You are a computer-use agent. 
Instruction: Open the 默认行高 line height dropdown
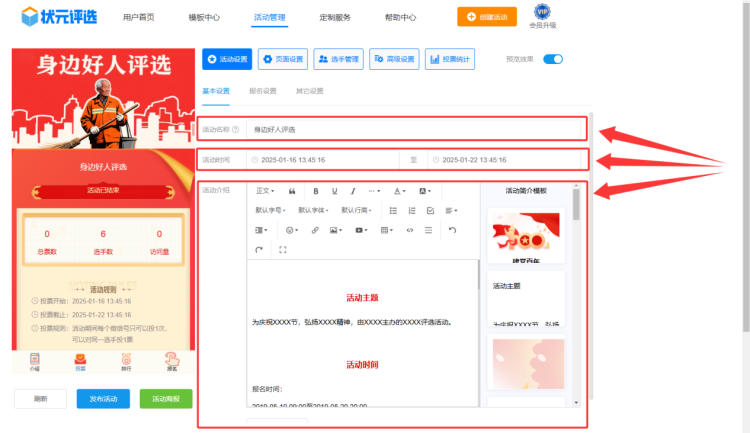[356, 211]
